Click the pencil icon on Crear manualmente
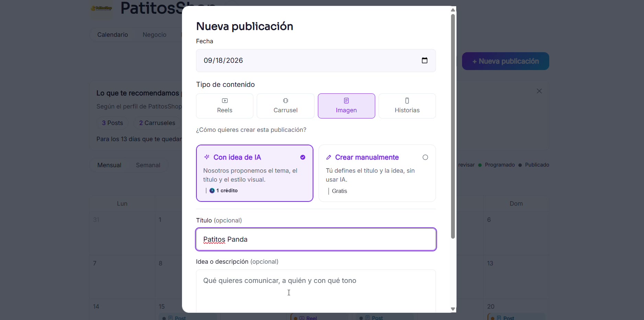The height and width of the screenshot is (320, 644). coord(329,157)
